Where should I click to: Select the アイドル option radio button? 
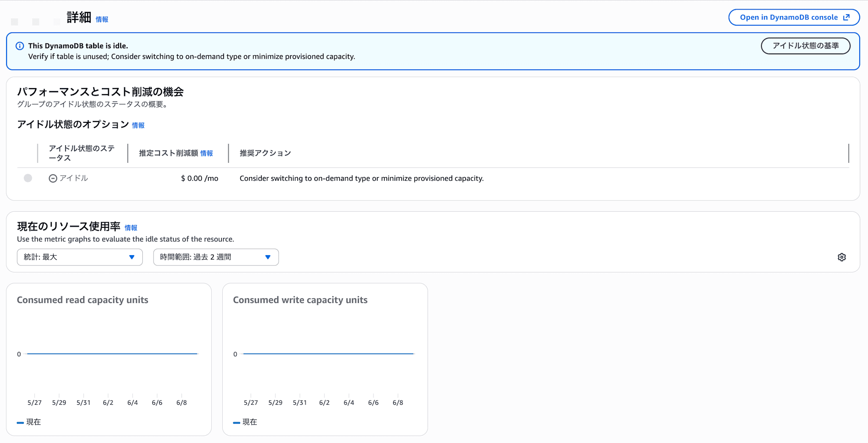click(28, 178)
